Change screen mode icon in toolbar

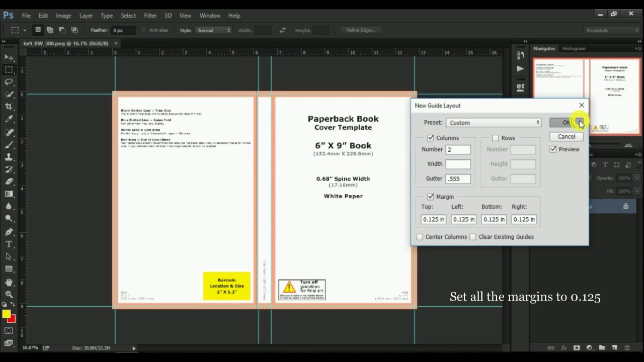(9, 343)
